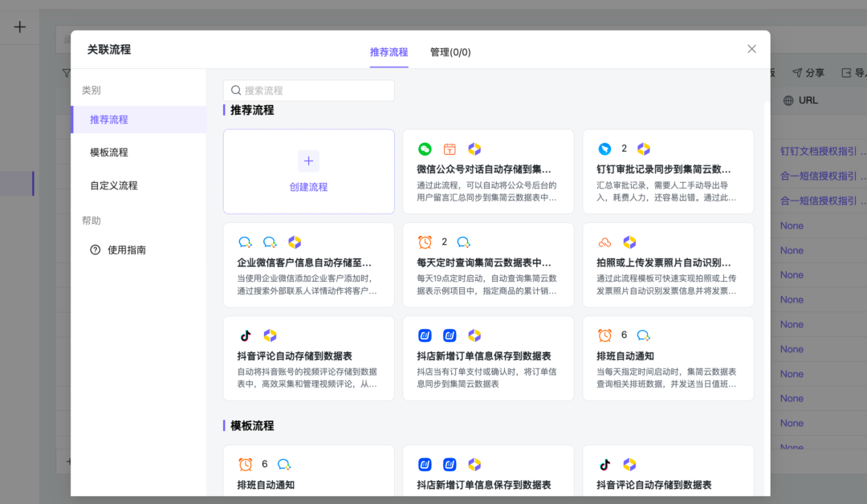
Task: Click the URL column header in background table
Action: 800,100
